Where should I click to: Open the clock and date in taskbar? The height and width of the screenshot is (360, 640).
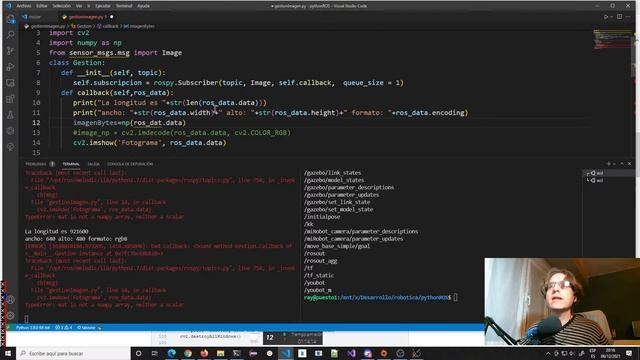tap(610, 353)
